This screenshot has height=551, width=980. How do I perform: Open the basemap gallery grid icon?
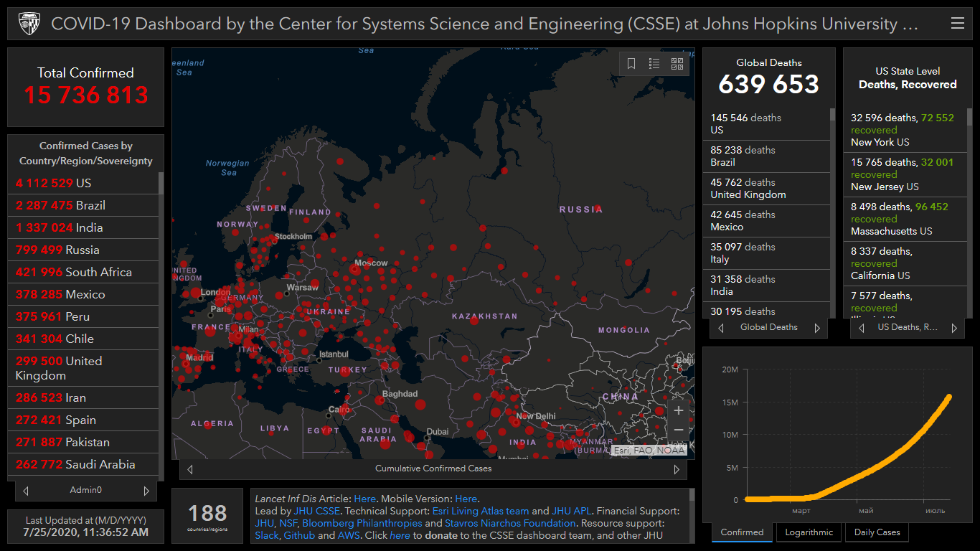coord(677,64)
